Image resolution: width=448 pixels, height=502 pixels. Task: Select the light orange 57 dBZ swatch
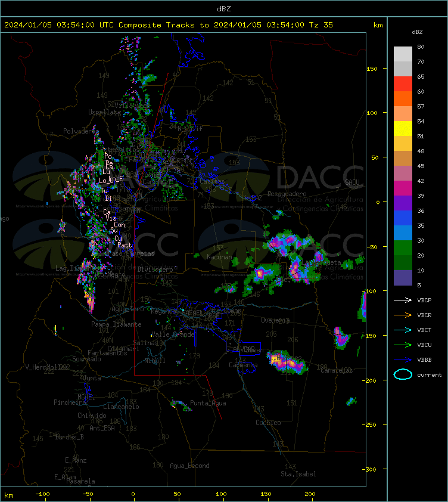(x=403, y=114)
